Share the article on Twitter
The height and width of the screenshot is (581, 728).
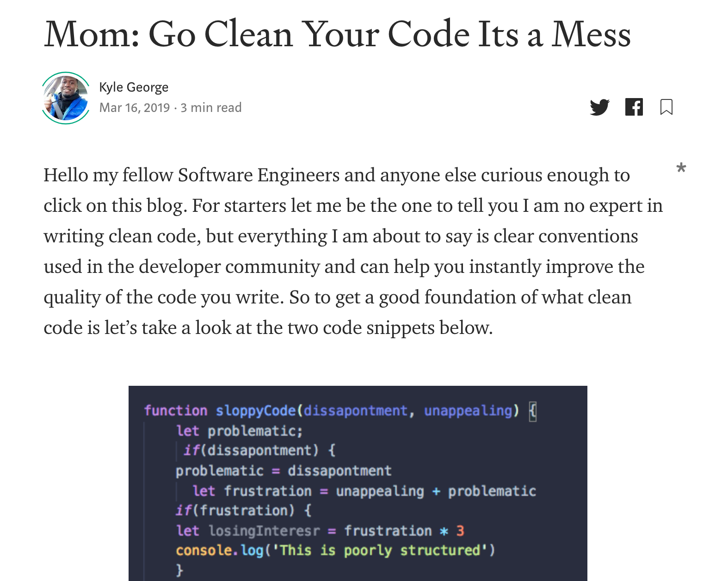coord(600,107)
